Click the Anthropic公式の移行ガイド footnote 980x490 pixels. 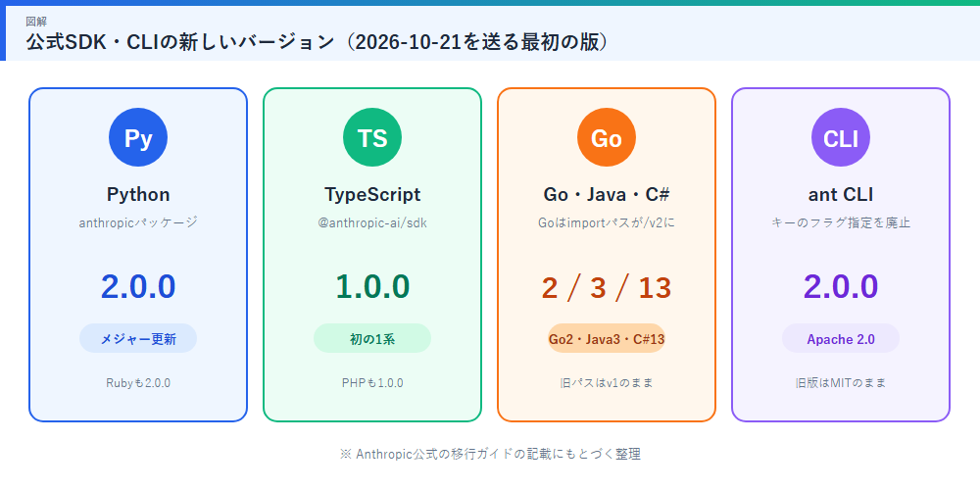pos(490,455)
